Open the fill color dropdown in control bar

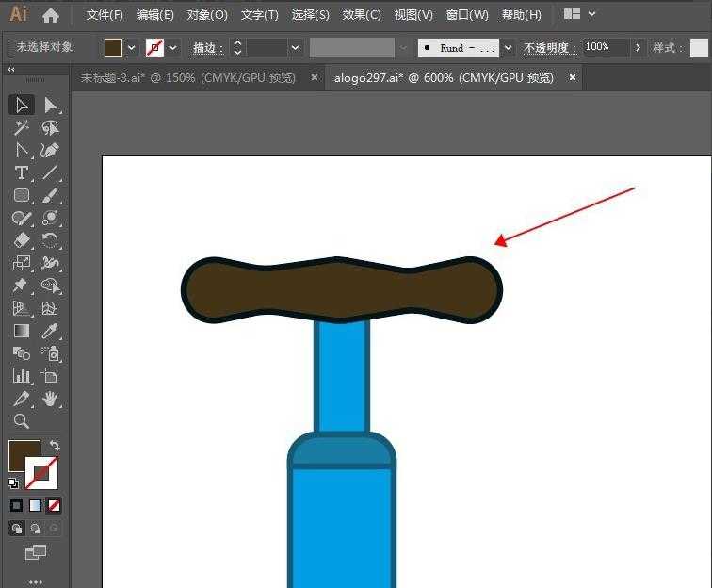pyautogui.click(x=131, y=48)
